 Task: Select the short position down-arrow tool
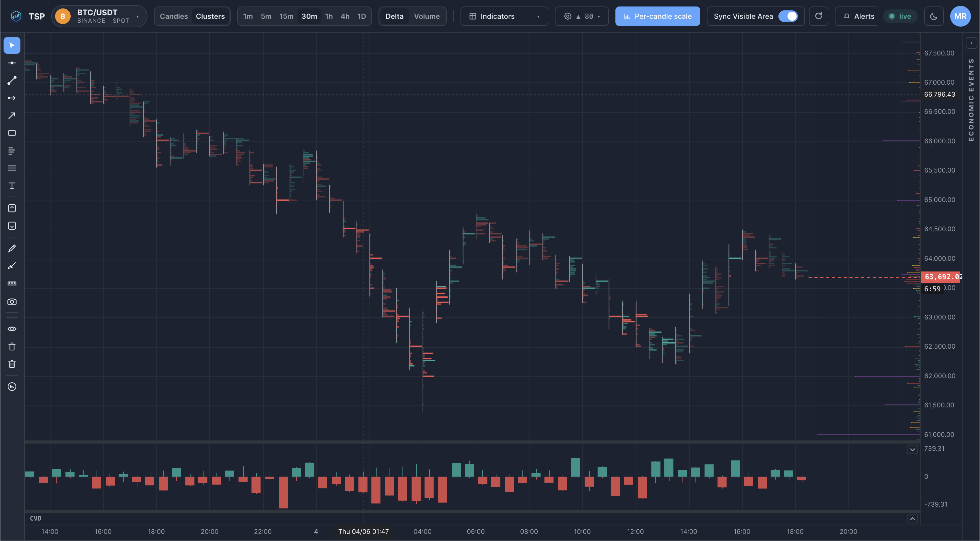(x=12, y=226)
